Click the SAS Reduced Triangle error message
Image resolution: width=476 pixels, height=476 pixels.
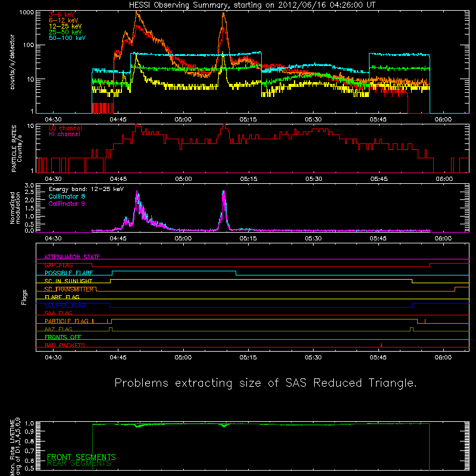coord(265,383)
